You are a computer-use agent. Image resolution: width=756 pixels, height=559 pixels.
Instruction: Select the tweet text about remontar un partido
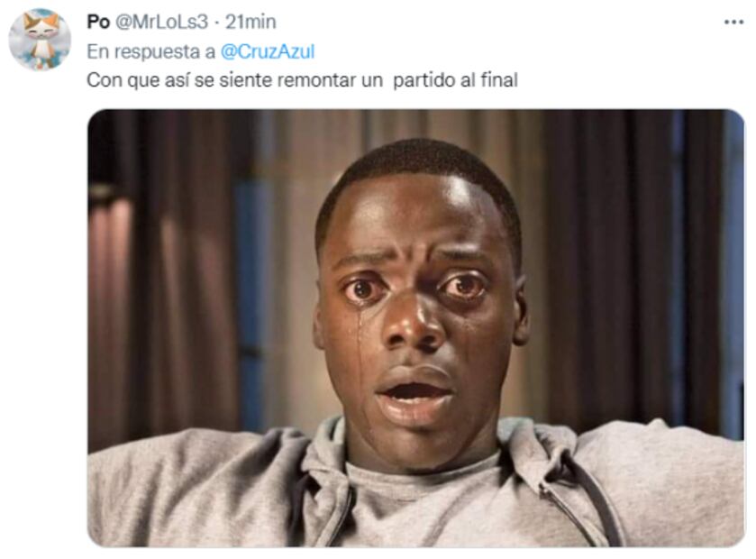(302, 80)
